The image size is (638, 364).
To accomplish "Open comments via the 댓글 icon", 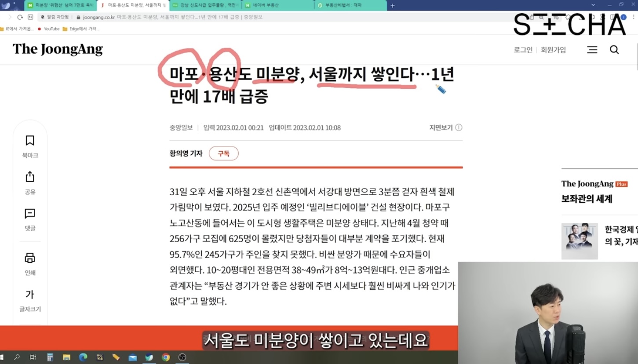I will tap(30, 214).
